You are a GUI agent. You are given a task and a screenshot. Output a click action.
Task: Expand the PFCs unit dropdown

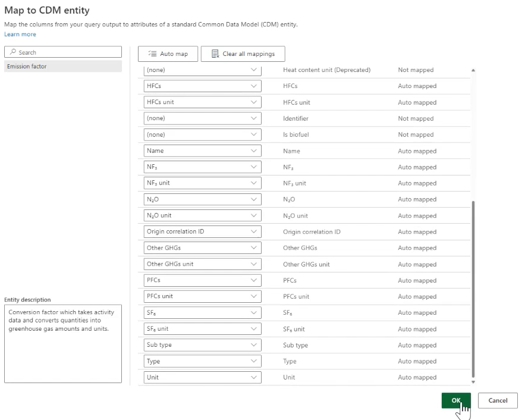coord(203,296)
